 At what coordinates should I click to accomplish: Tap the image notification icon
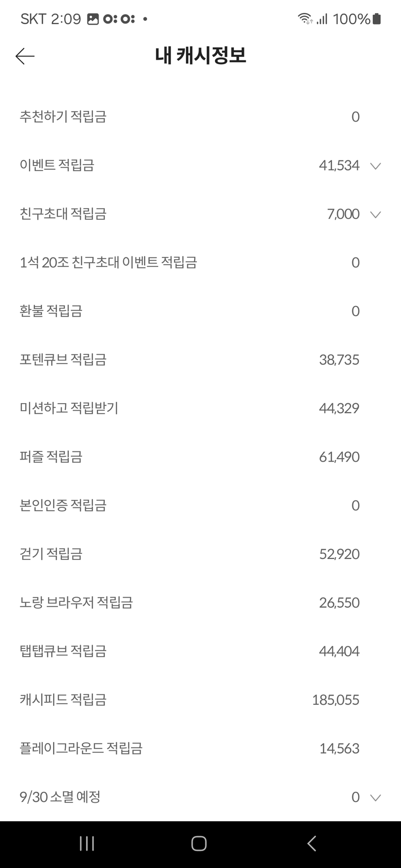[x=93, y=19]
